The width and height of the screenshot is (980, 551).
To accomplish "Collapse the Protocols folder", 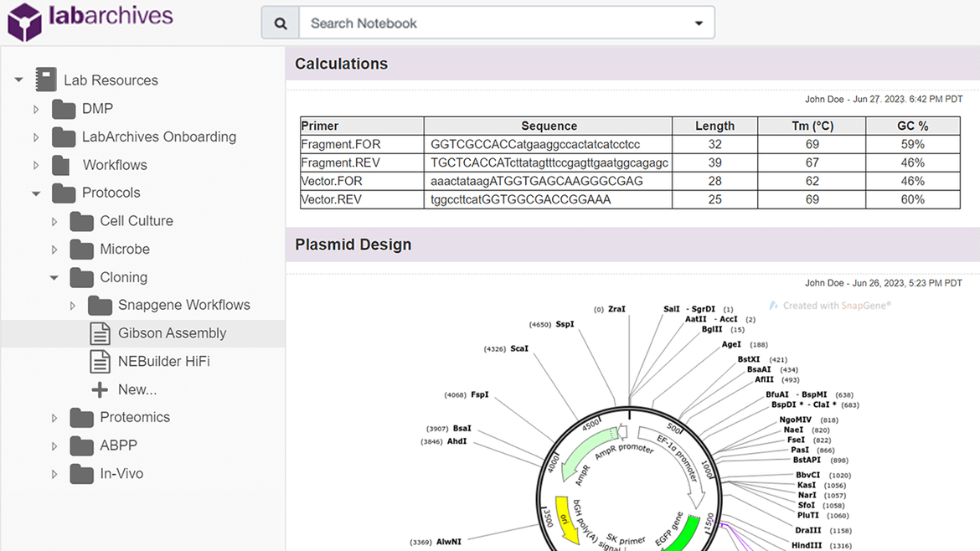I will pyautogui.click(x=36, y=193).
